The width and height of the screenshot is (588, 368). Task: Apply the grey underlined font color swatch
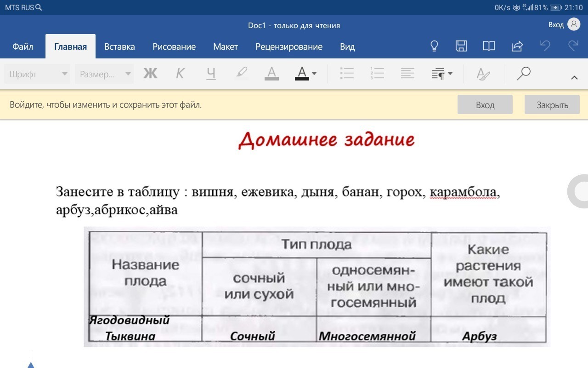point(272,74)
